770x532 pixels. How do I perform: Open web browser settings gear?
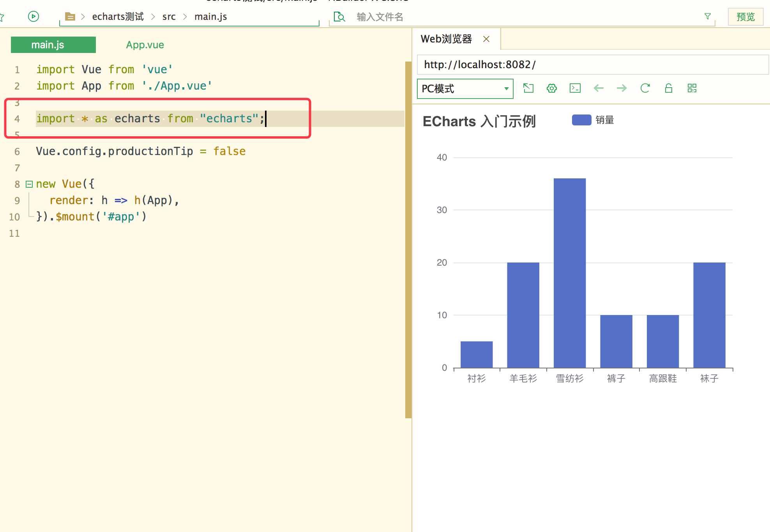[x=552, y=88]
